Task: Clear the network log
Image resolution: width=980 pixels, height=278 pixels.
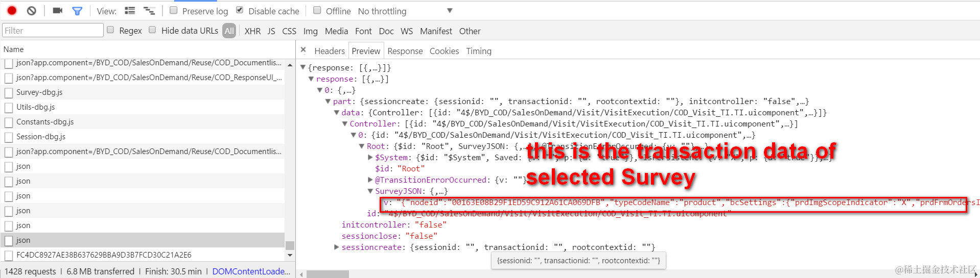Action: click(32, 11)
